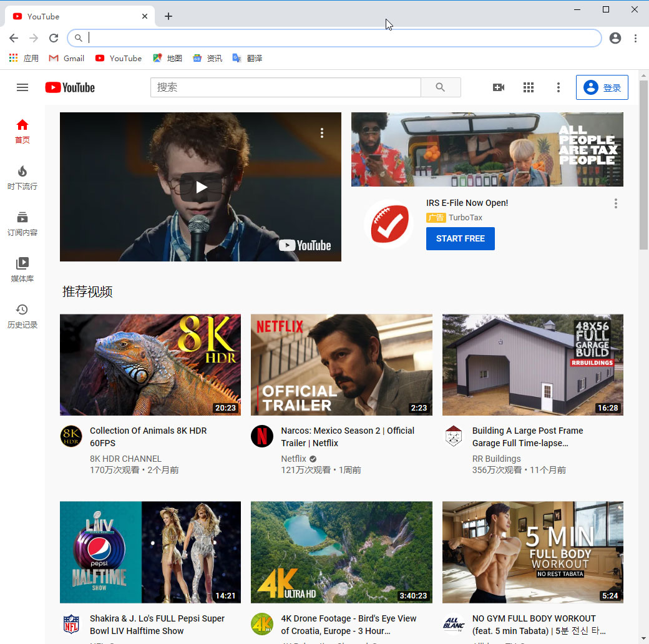649x644 pixels.
Task: Click into the YouTube 搜索 search box
Action: (x=286, y=87)
